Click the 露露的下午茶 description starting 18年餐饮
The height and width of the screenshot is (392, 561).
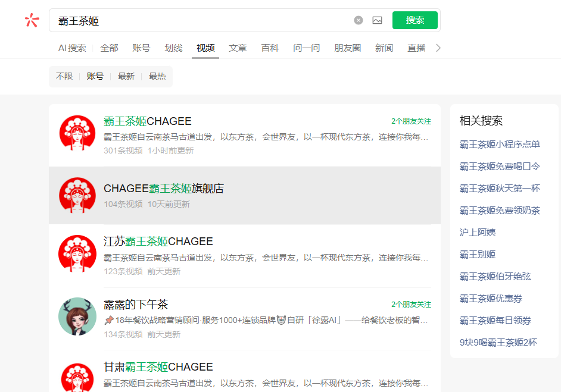click(266, 320)
